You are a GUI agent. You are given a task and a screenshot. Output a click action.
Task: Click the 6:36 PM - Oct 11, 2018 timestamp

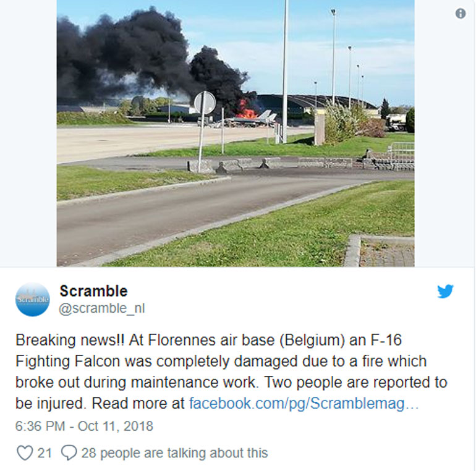tap(84, 426)
